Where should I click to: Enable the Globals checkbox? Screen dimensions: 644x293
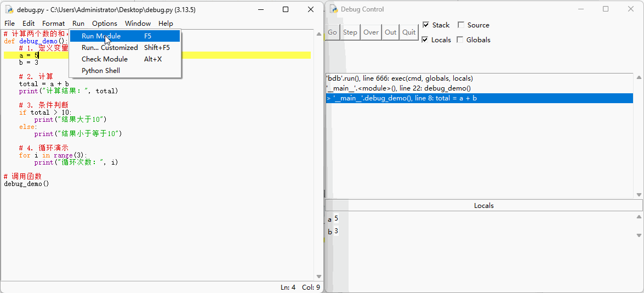tap(460, 40)
